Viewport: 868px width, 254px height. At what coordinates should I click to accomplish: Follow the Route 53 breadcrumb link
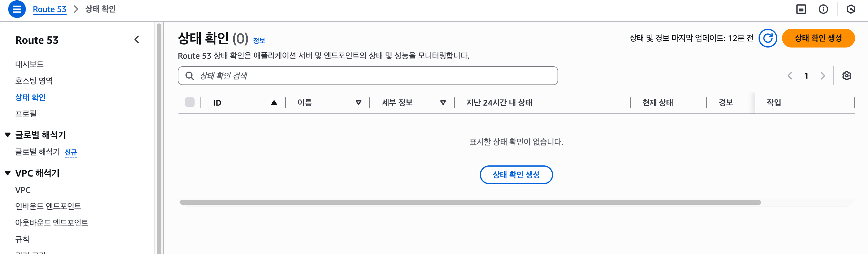[x=50, y=9]
